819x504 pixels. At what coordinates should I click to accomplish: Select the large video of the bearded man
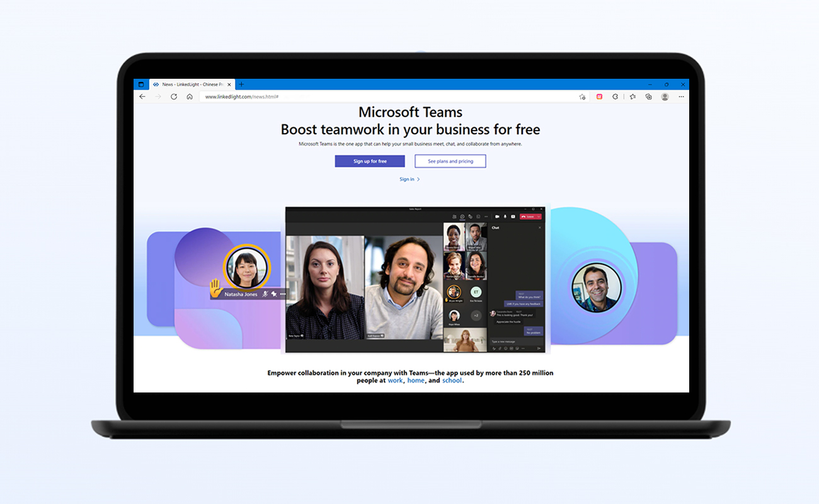click(403, 288)
